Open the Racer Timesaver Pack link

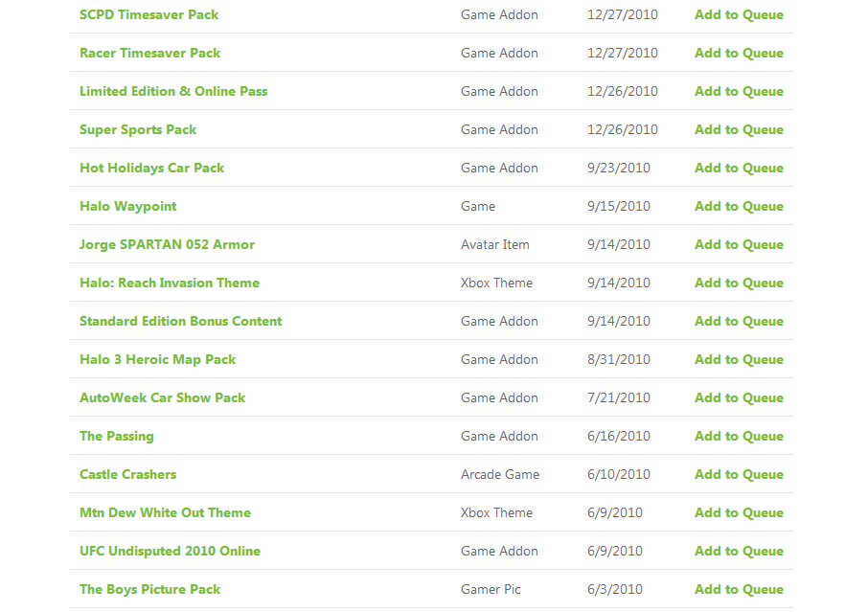150,53
